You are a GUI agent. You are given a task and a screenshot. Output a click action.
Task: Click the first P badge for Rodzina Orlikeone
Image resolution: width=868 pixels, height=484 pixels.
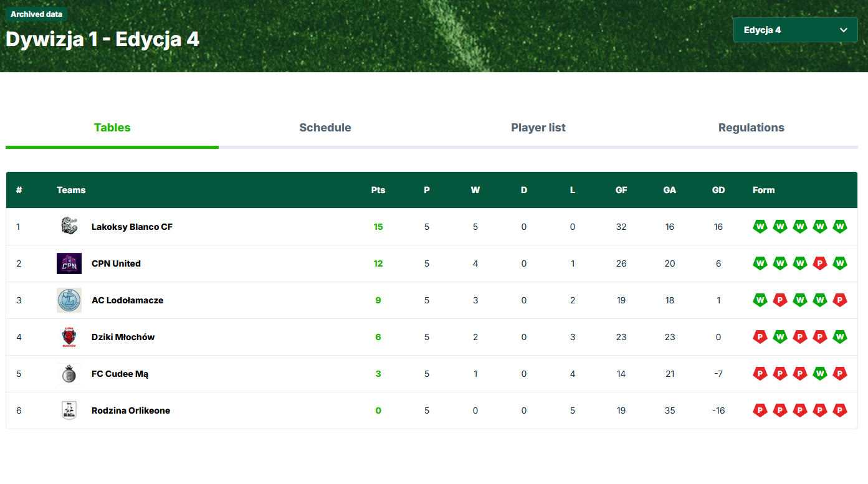click(x=760, y=410)
